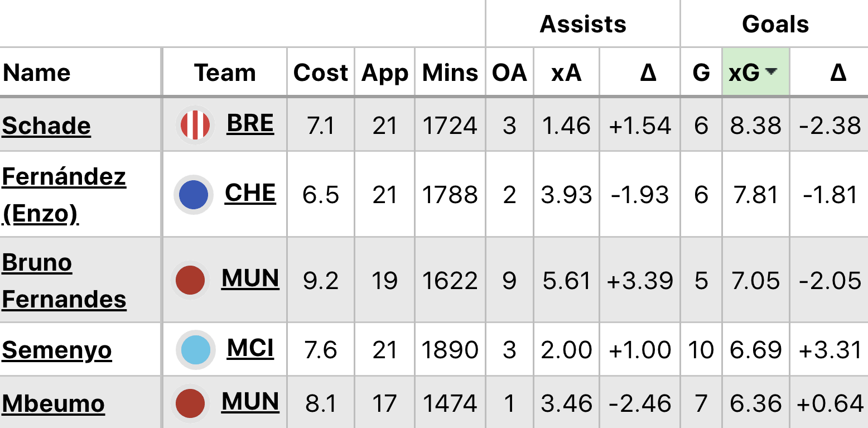This screenshot has width=868, height=428.
Task: Open Bruno Fernandes player link
Action: (x=64, y=280)
